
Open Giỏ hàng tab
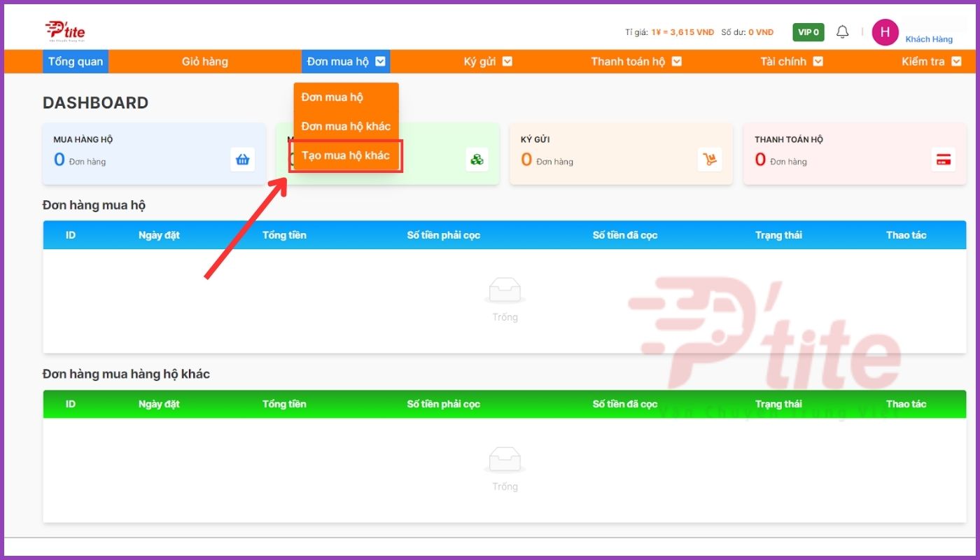(205, 62)
